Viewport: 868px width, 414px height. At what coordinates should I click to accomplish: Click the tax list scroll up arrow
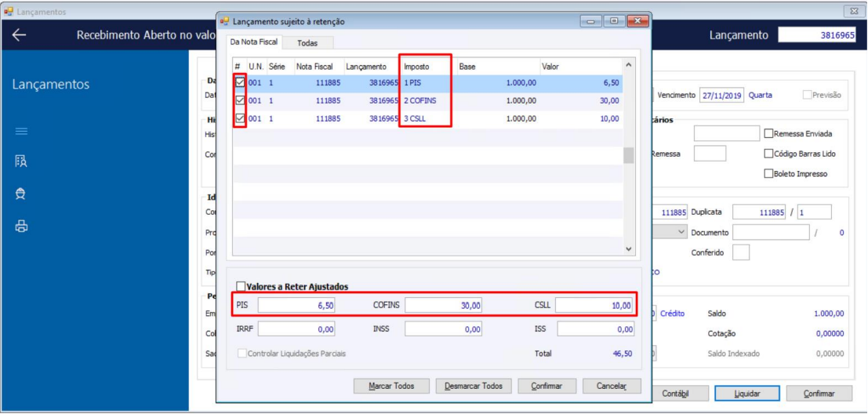[x=628, y=66]
